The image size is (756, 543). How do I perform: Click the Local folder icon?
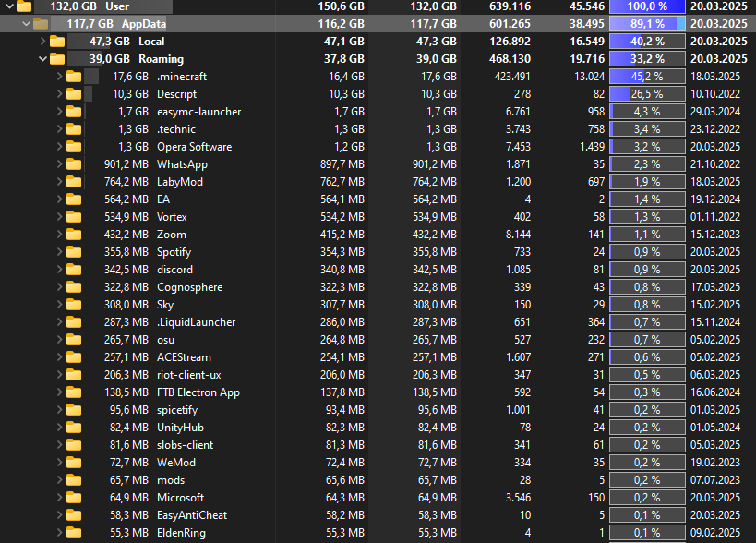click(57, 42)
